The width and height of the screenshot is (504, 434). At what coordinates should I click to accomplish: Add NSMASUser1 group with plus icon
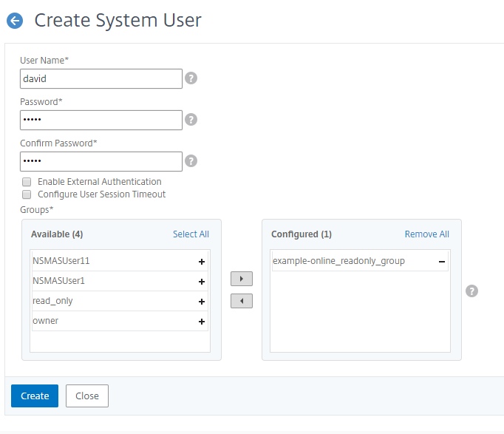pyautogui.click(x=201, y=282)
